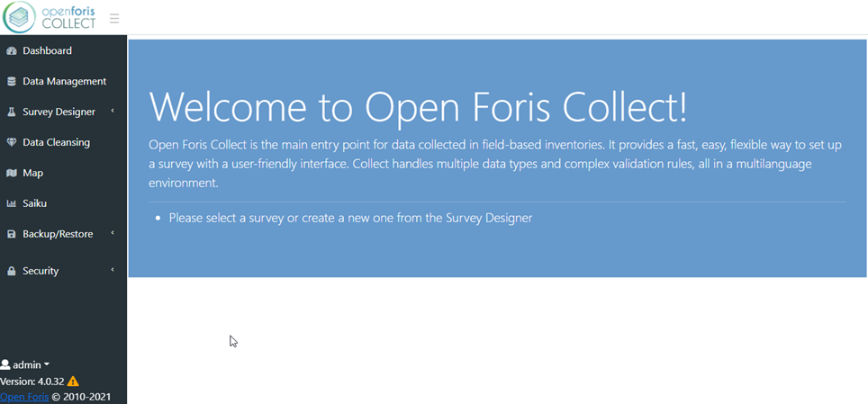The width and height of the screenshot is (868, 404).
Task: Click the orange version warning triangle
Action: coord(73,382)
